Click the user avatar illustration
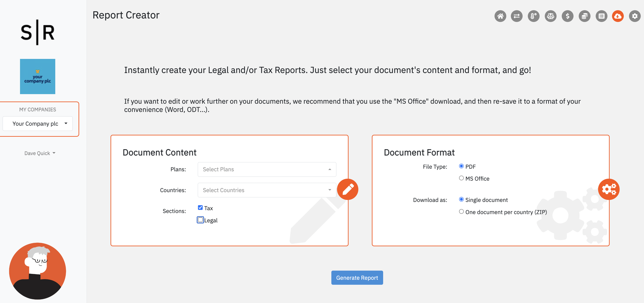This screenshot has width=644, height=303. 37,271
